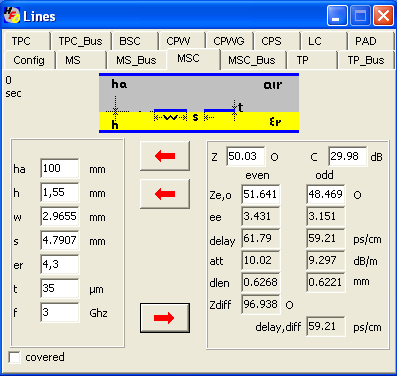Click the odd delay value 59.21
This screenshot has width=397, height=376.
point(326,238)
